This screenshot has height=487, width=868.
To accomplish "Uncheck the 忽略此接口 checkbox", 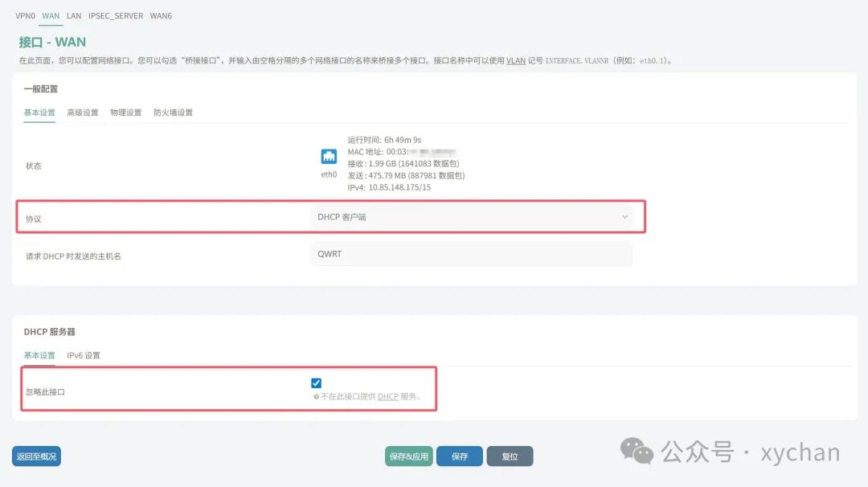I will click(316, 383).
